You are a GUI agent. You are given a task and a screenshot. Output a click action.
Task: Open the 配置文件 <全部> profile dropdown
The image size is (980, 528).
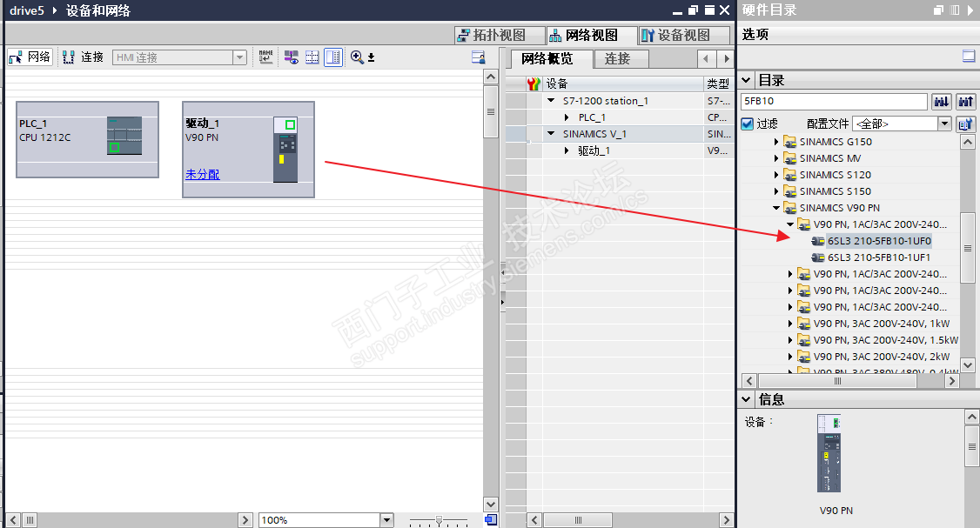pyautogui.click(x=945, y=124)
